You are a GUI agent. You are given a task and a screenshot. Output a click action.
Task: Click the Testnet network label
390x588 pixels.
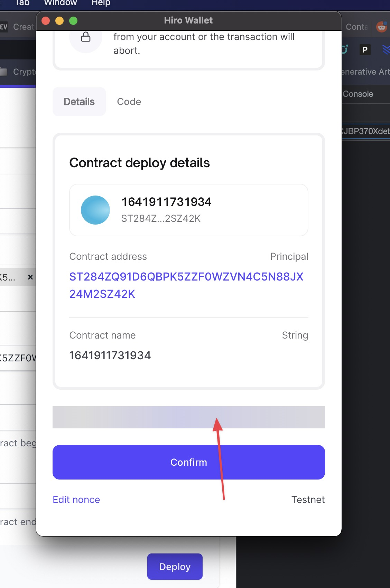click(x=308, y=499)
